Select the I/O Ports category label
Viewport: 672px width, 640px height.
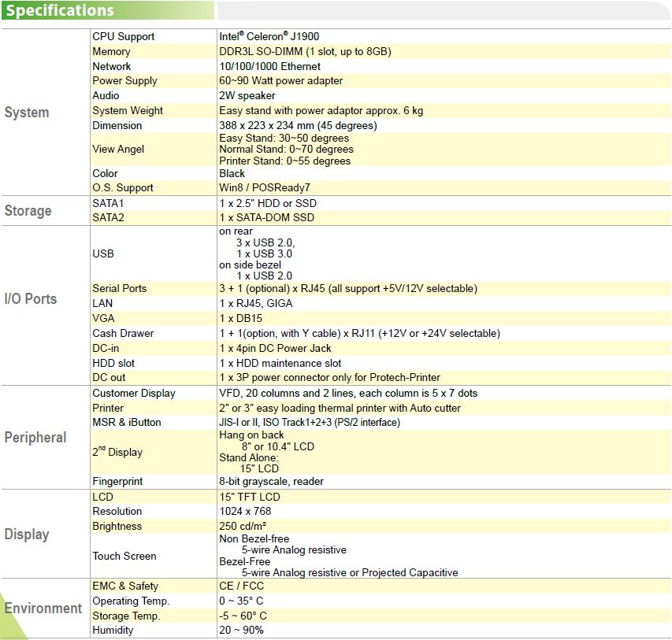(31, 298)
